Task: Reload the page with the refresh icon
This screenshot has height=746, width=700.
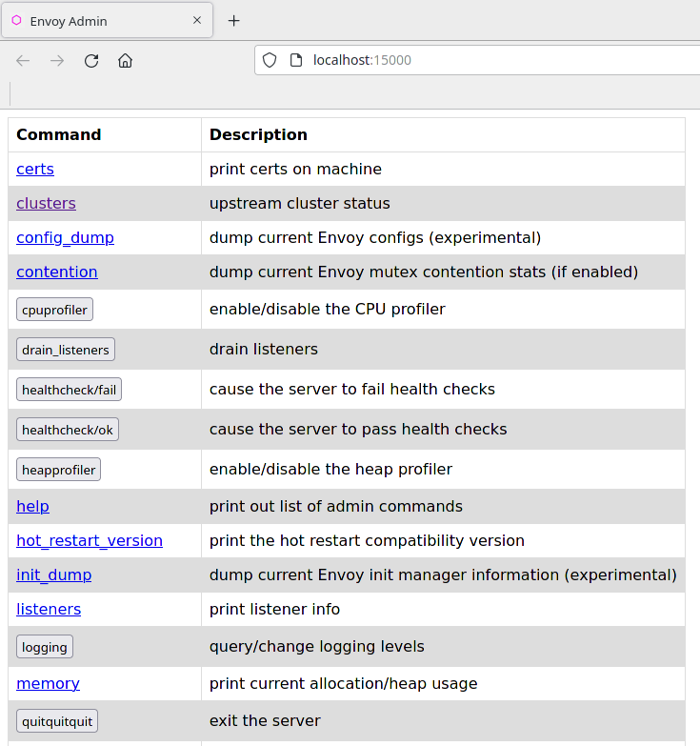Action: tap(91, 61)
